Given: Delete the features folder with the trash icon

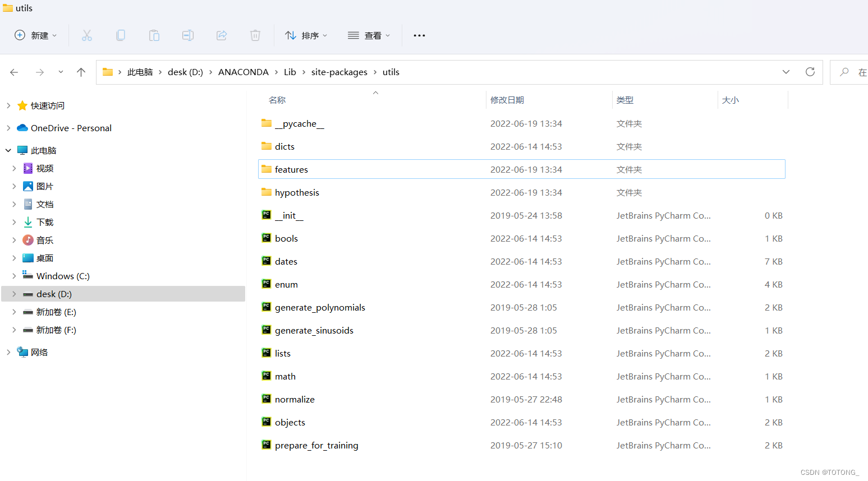Looking at the screenshot, I should [x=255, y=35].
